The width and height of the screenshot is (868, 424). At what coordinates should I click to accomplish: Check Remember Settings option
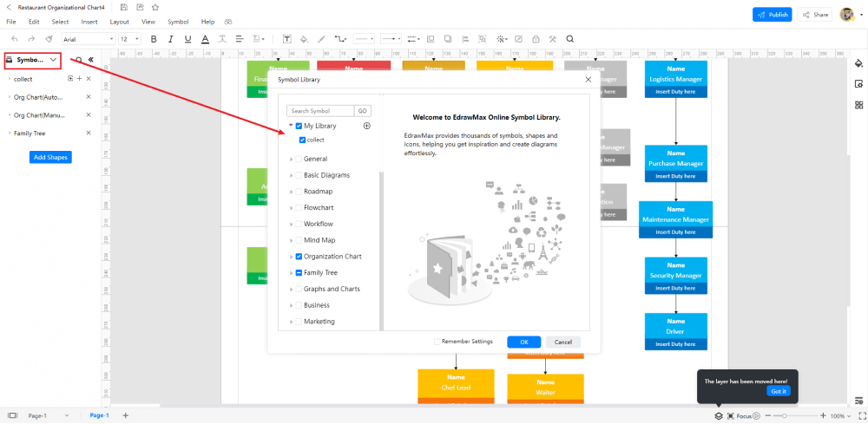tap(437, 342)
